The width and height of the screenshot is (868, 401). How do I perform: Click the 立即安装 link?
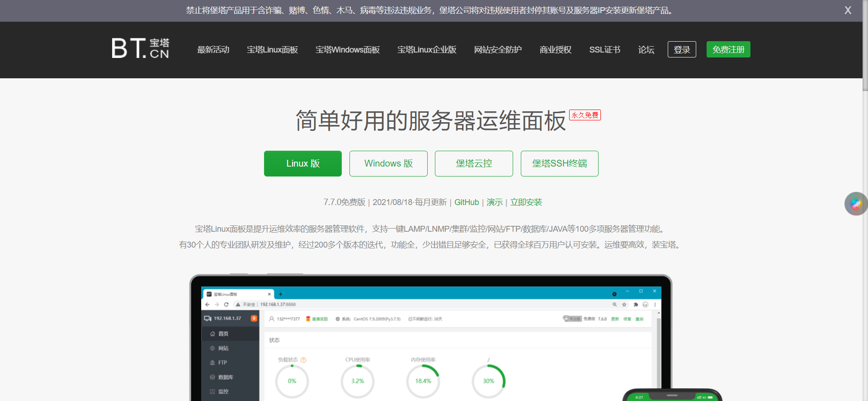point(526,202)
